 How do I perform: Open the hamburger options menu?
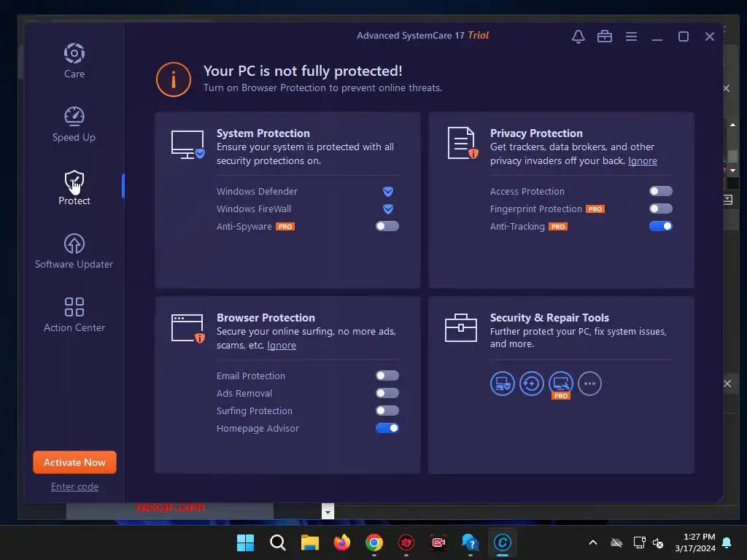click(631, 36)
